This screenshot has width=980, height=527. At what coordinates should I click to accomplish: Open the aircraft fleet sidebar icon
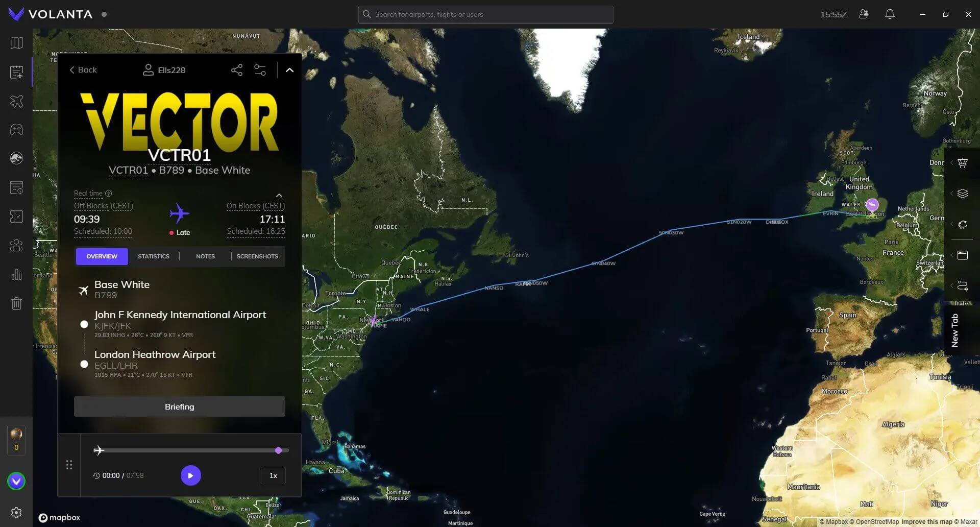tap(16, 101)
